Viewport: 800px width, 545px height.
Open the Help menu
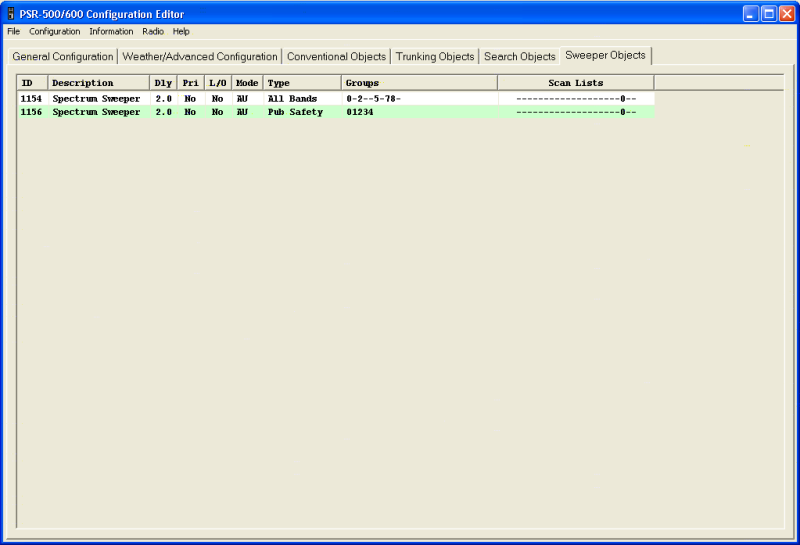click(x=181, y=32)
